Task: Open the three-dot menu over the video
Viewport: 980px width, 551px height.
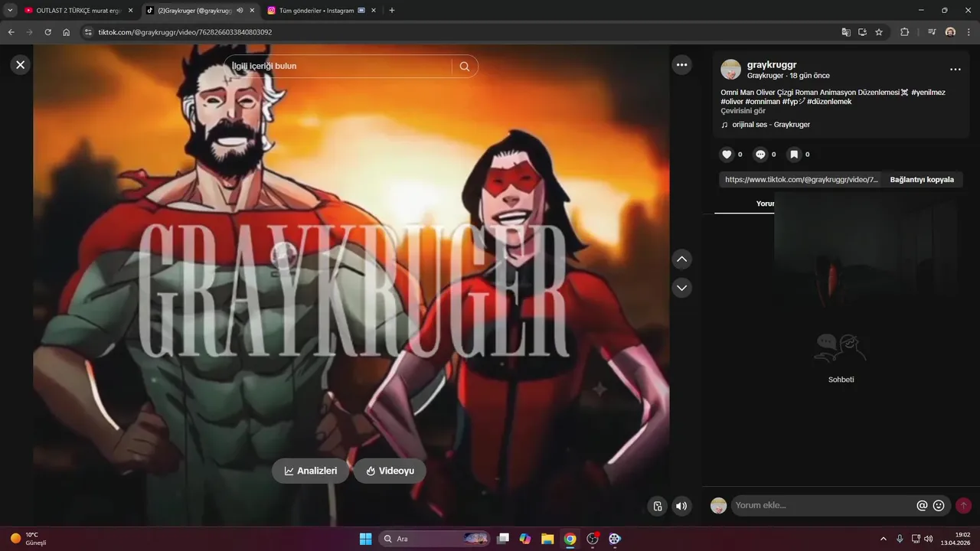Action: pos(681,65)
